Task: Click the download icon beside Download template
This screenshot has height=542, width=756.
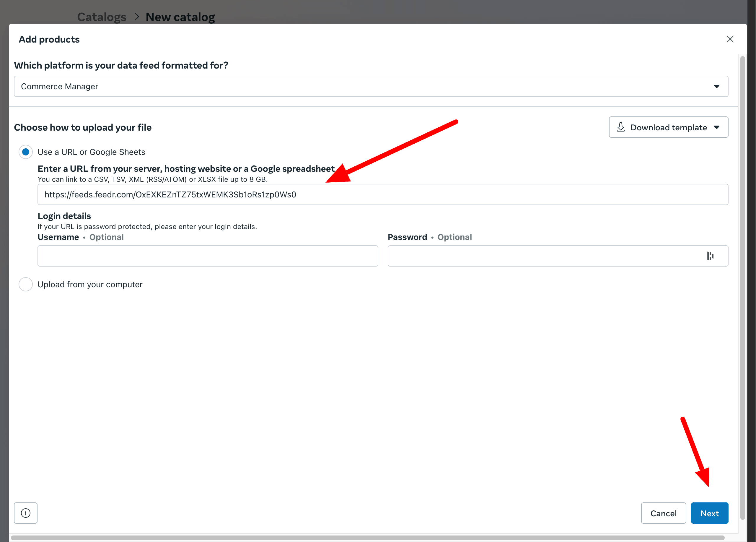Action: (621, 127)
